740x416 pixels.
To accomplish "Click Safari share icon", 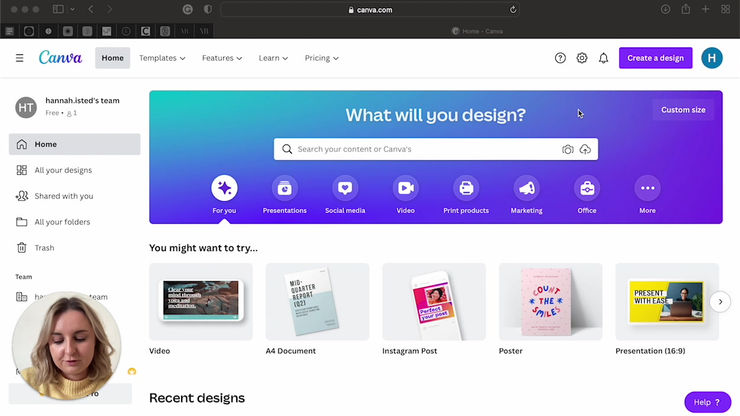I will (x=686, y=9).
